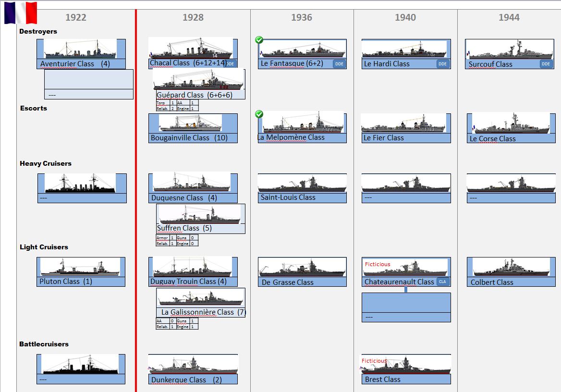
Task: Click the DDE badge on Le Fantasque
Action: pyautogui.click(x=339, y=64)
